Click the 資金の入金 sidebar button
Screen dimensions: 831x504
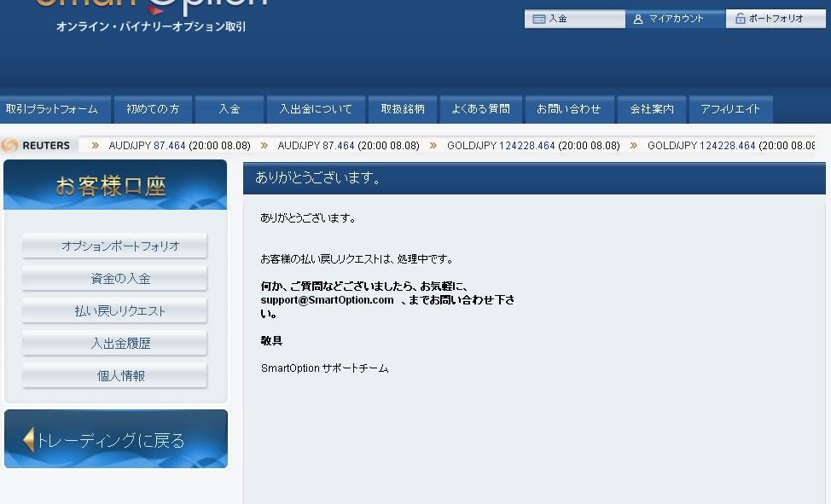[x=114, y=278]
